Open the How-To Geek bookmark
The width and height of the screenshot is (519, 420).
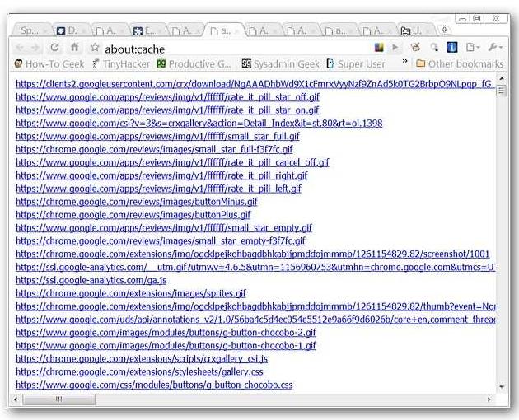[49, 63]
